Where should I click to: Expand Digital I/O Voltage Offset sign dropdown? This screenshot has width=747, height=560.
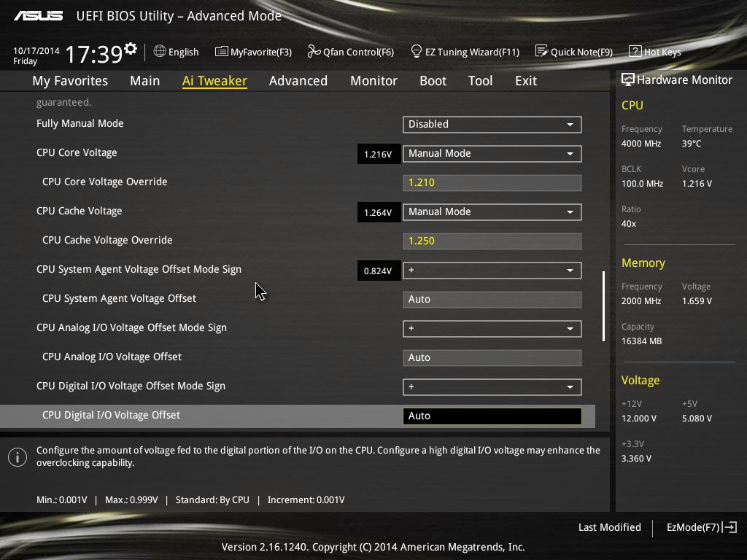point(492,386)
